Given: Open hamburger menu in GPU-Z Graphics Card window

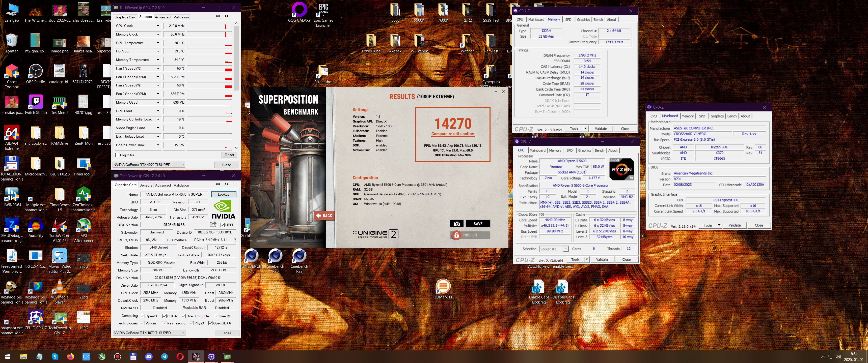Looking at the screenshot, I should pos(235,184).
